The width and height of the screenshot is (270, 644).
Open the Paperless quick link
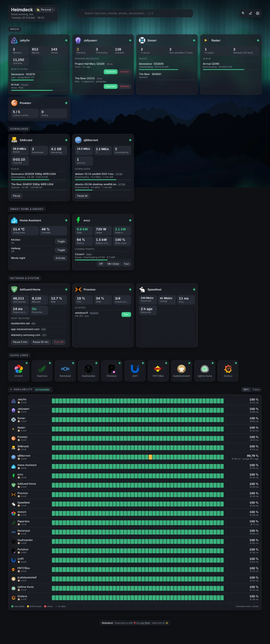(x=42, y=371)
